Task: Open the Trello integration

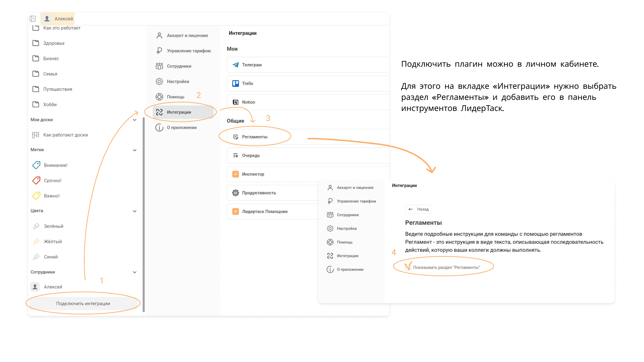Action: pos(248,83)
